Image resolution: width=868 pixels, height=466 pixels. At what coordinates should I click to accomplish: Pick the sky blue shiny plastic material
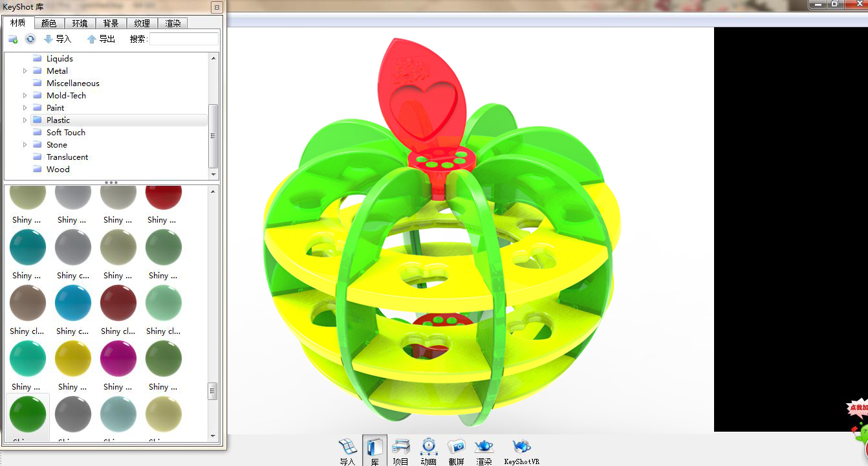pos(73,303)
